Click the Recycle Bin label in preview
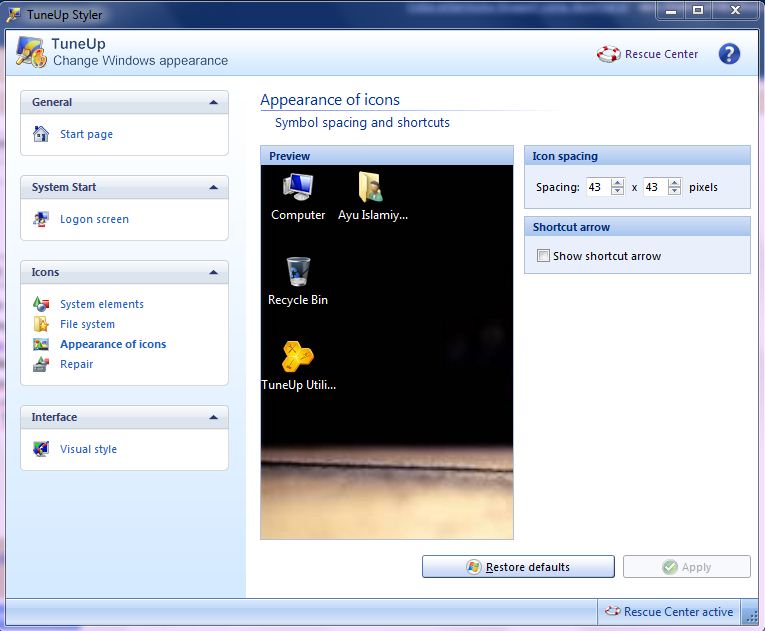 pos(298,300)
